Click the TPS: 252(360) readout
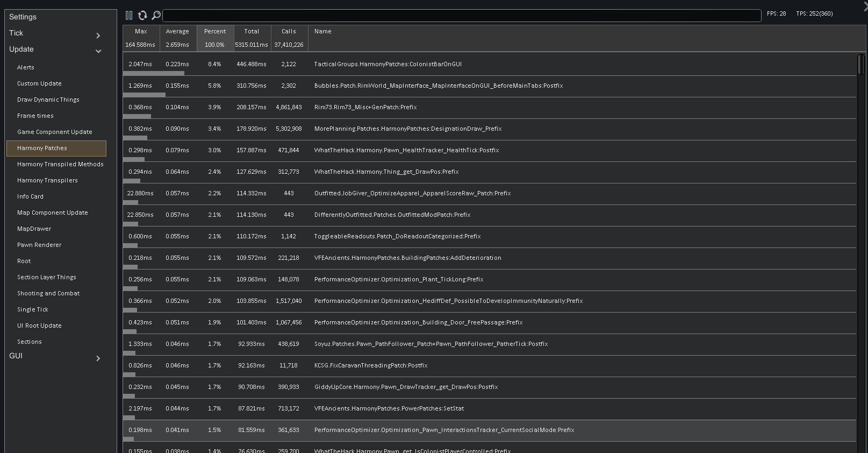Viewport: 868px width, 453px height. 814,13
